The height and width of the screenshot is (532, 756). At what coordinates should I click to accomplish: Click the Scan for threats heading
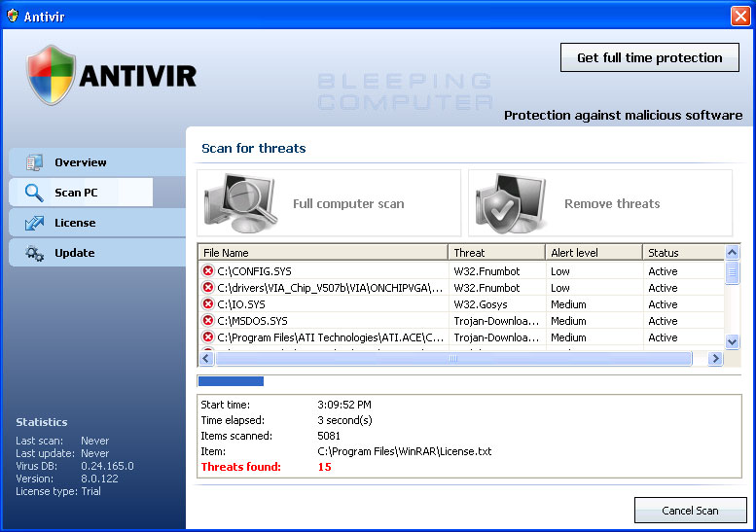click(x=254, y=148)
